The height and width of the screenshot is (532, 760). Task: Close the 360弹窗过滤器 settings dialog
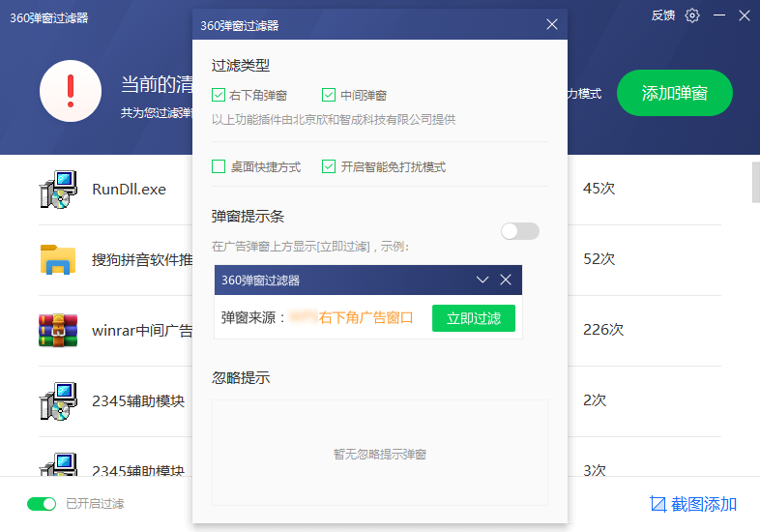pyautogui.click(x=552, y=25)
